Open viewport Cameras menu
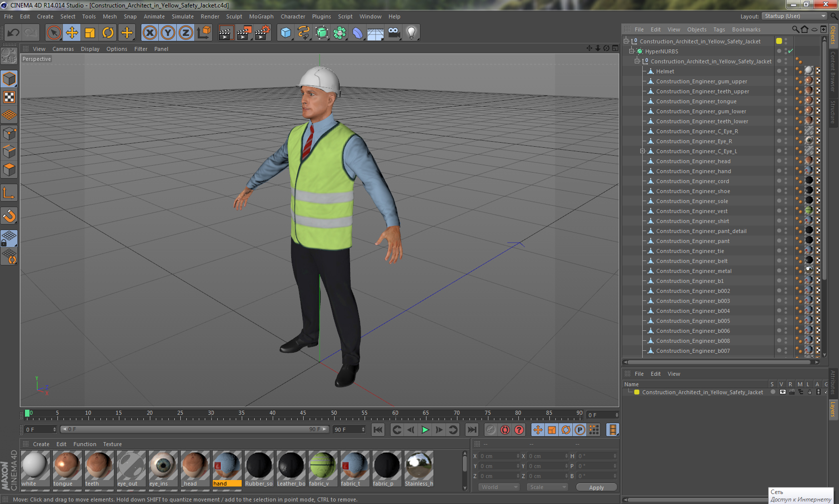 click(63, 49)
